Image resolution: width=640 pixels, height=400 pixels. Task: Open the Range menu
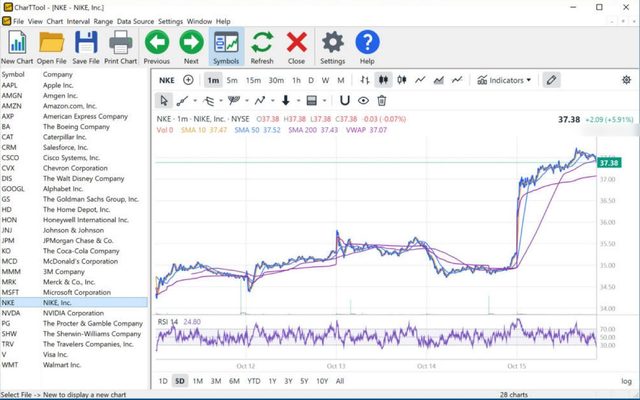coord(103,21)
